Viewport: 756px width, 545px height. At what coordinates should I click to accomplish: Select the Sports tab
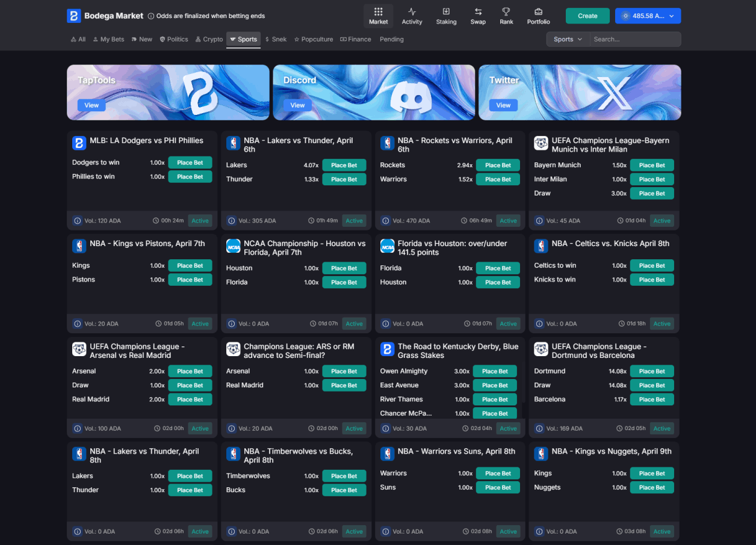[x=243, y=39]
